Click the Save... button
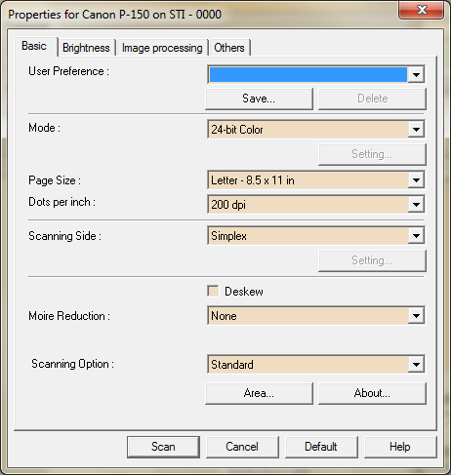The width and height of the screenshot is (452, 476). (259, 99)
